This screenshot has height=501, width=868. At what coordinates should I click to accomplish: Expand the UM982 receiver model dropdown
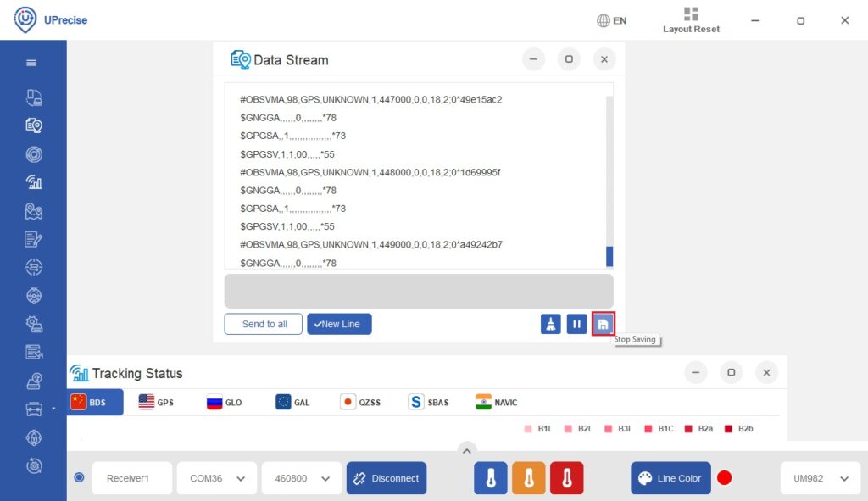[819, 477]
